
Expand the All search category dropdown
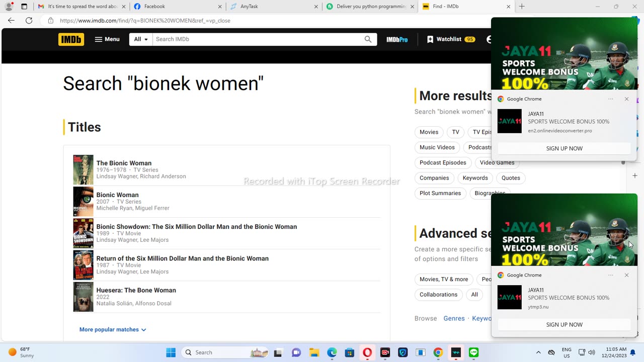141,39
